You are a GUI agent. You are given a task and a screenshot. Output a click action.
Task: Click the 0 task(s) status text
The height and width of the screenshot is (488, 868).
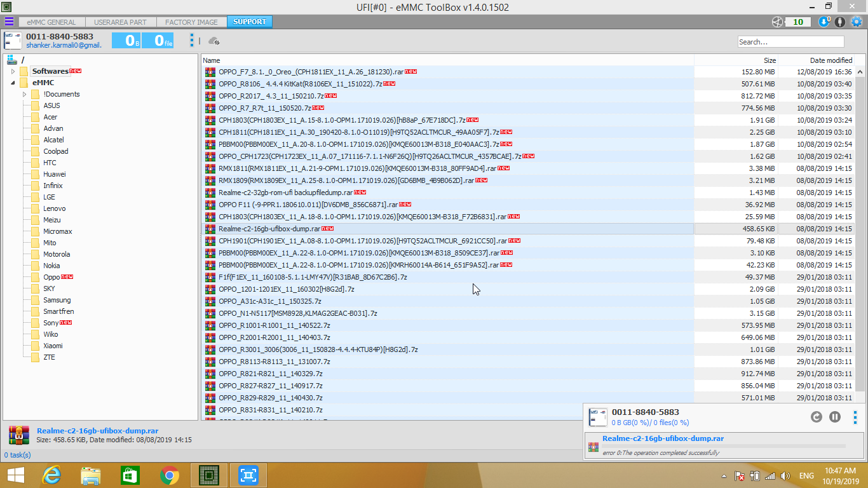pos(18,455)
